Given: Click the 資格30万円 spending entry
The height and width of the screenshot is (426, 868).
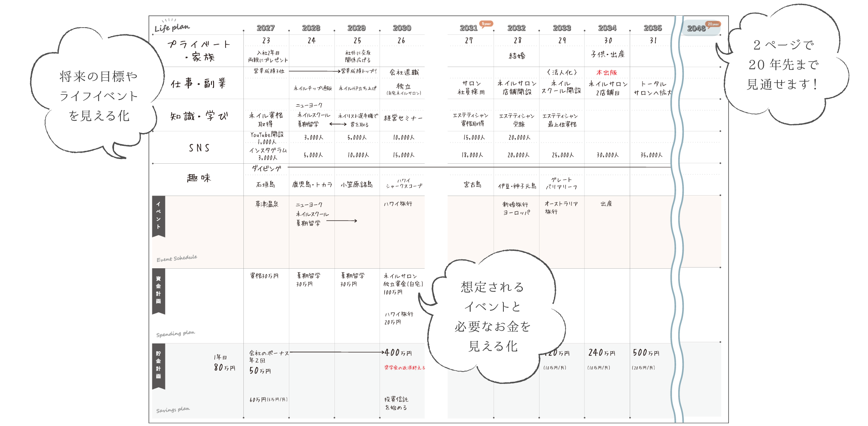Looking at the screenshot, I should (264, 276).
